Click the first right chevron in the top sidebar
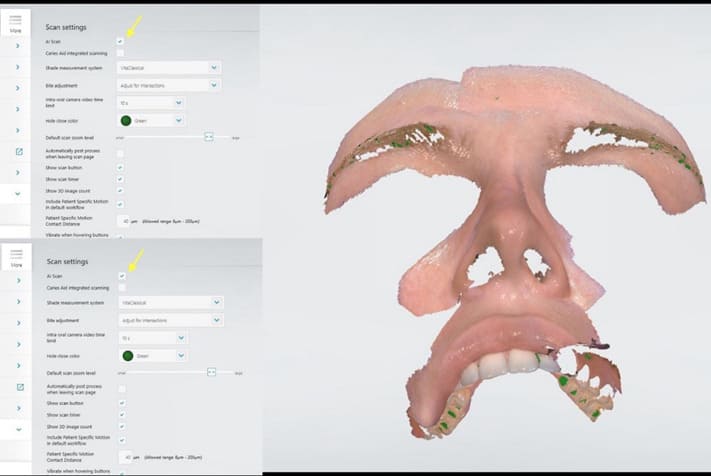The height and width of the screenshot is (476, 711). click(19, 47)
